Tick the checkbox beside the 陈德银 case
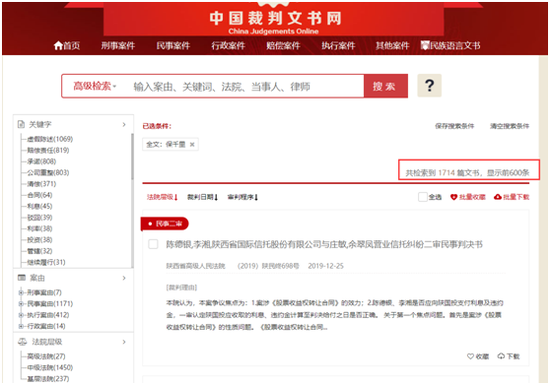The width and height of the screenshot is (550, 385). tap(153, 244)
